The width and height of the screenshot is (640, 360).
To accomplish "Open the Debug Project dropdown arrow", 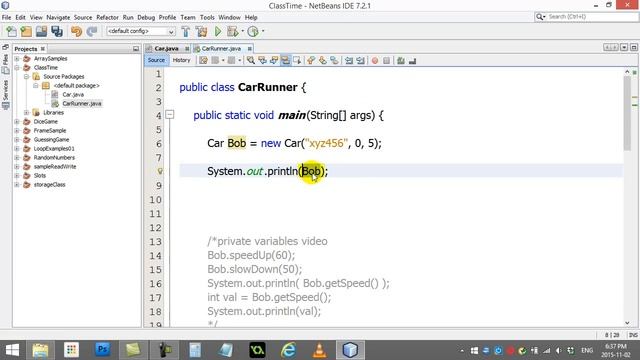I will point(242,31).
